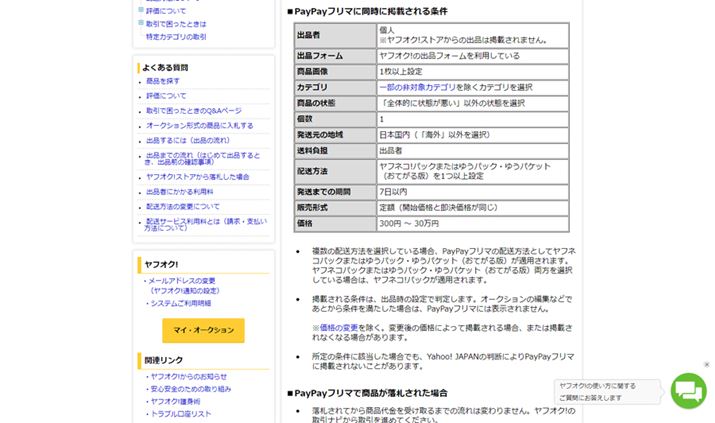Viewport: 715px width, 423px height.
Task: Click the 7日以内 cell
Action: [x=473, y=192]
